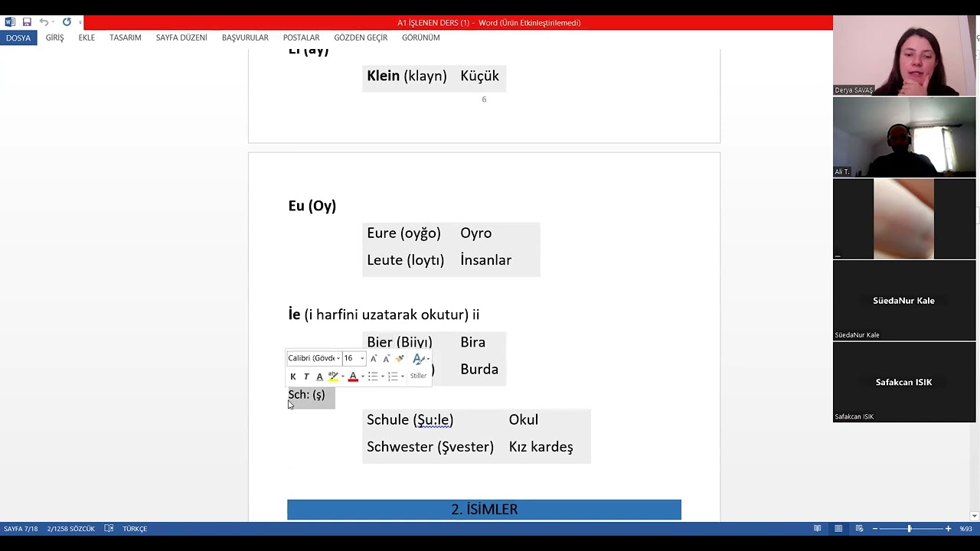Zoom out with the minus button
Viewport: 980px width, 551px height.
click(x=875, y=529)
